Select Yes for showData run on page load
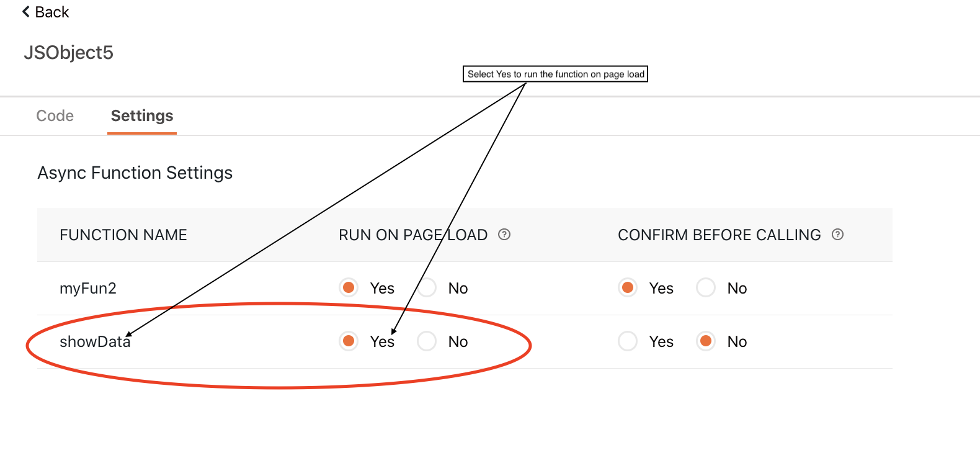This screenshot has width=980, height=463. pos(349,341)
